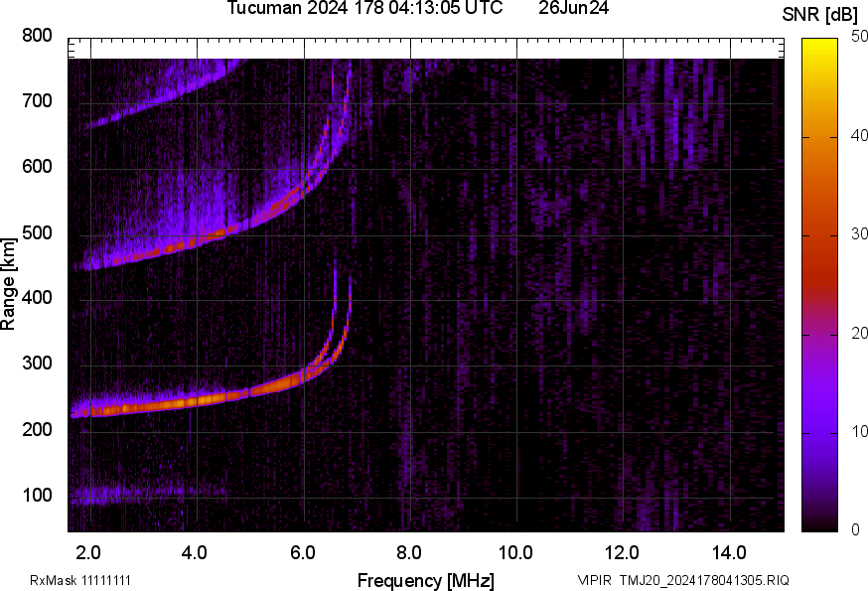Click the 14.0 frequency tick label
Screen dimensions: 868x591
729,552
